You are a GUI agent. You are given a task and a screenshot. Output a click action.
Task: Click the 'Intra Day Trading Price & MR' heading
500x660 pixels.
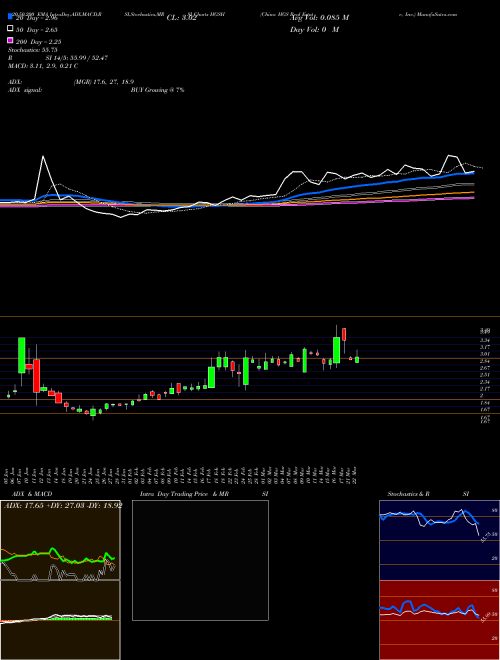(184, 494)
